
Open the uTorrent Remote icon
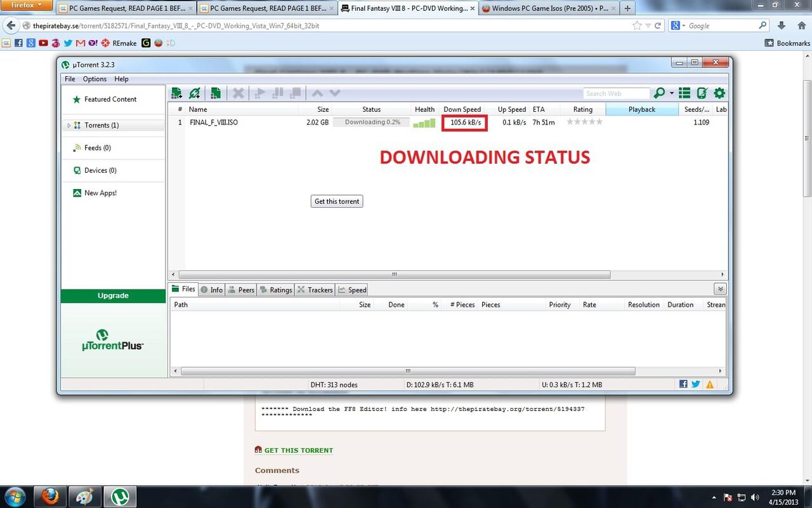(x=702, y=93)
